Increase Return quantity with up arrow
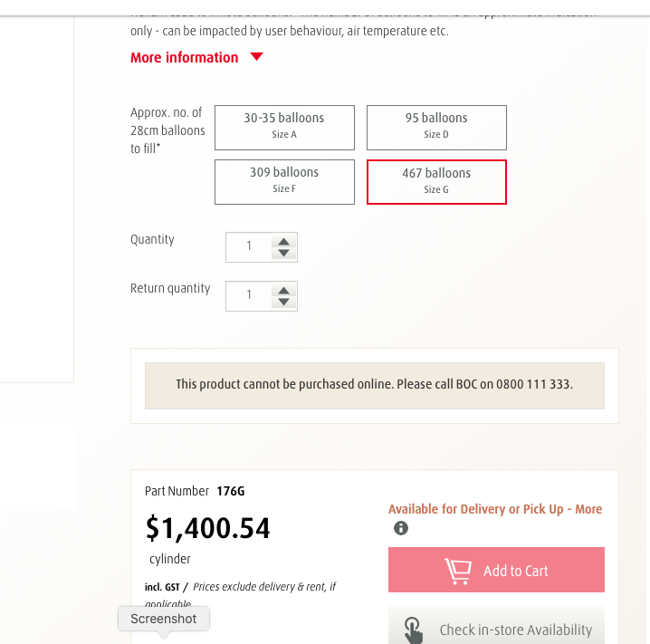The width and height of the screenshot is (650, 644). 284,290
